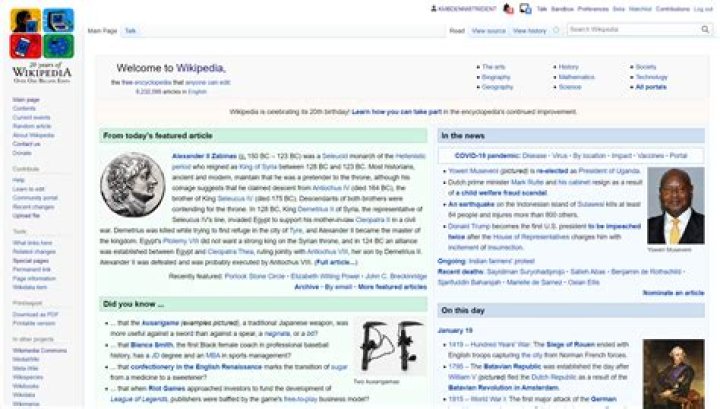
Task: Open the All portals link
Action: (x=651, y=87)
